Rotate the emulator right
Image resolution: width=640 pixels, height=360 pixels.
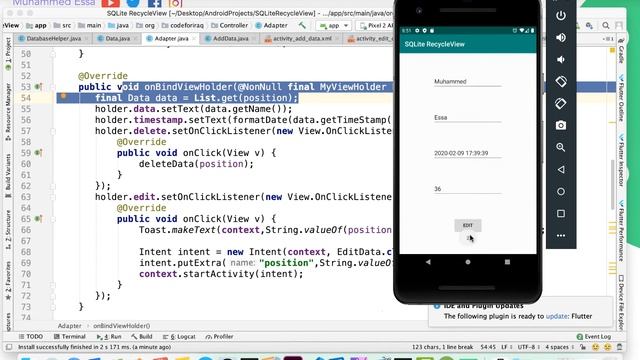561,104
